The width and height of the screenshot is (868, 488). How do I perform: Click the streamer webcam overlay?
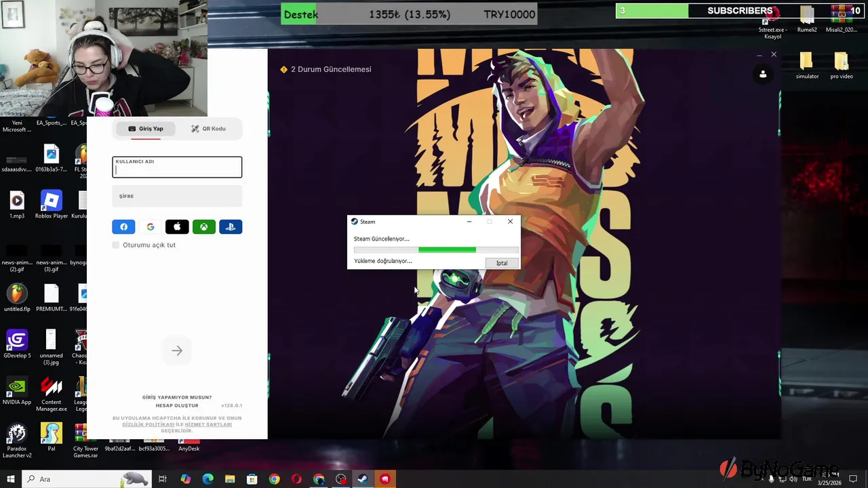[x=103, y=58]
